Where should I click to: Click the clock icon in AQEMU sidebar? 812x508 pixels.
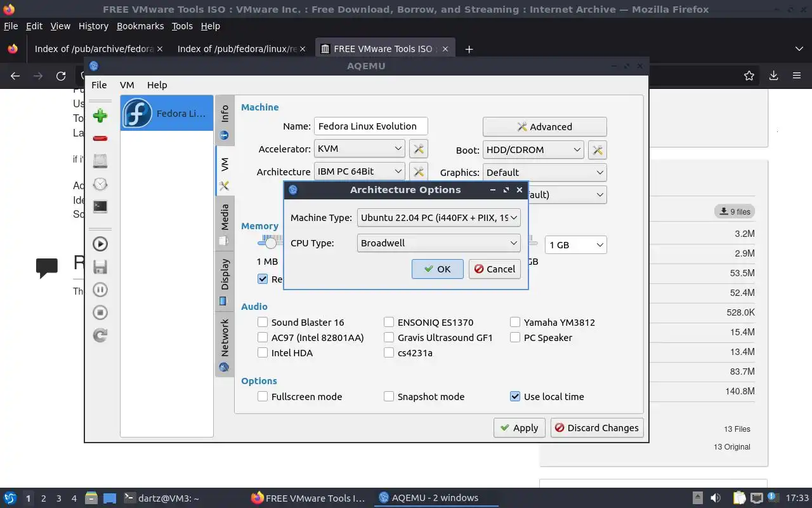[x=100, y=184]
